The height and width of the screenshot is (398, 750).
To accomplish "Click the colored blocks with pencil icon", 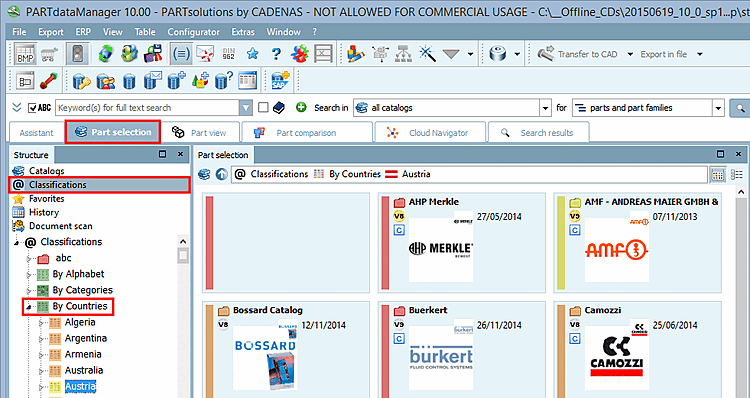I will click(355, 54).
